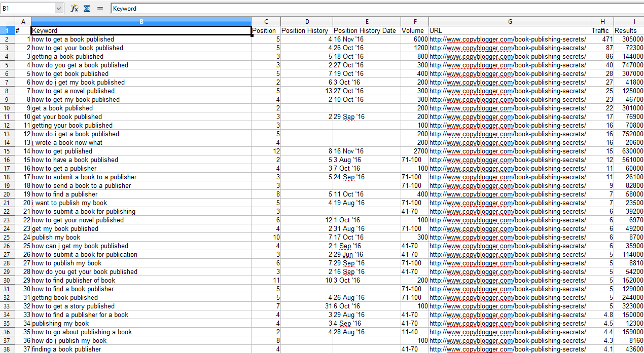The width and height of the screenshot is (644, 353).
Task: Select the column B header
Action: click(141, 21)
